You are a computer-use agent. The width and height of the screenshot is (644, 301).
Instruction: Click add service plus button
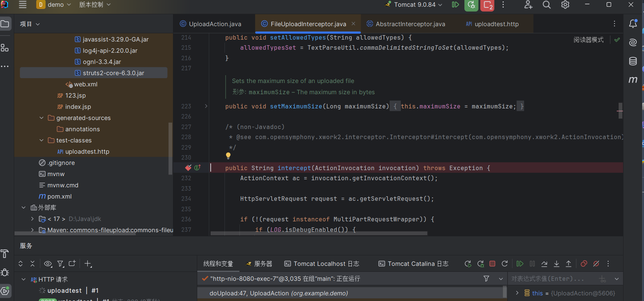coord(88,264)
